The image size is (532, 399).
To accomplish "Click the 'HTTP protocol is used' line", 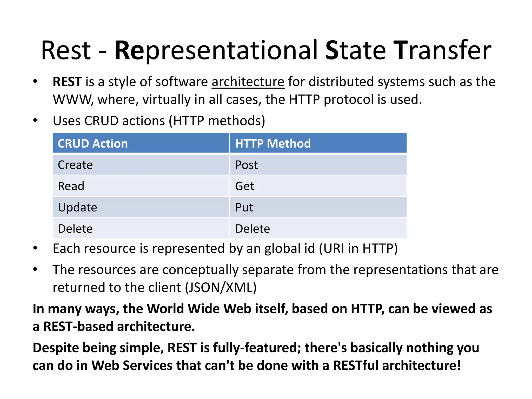I will pyautogui.click(x=355, y=100).
